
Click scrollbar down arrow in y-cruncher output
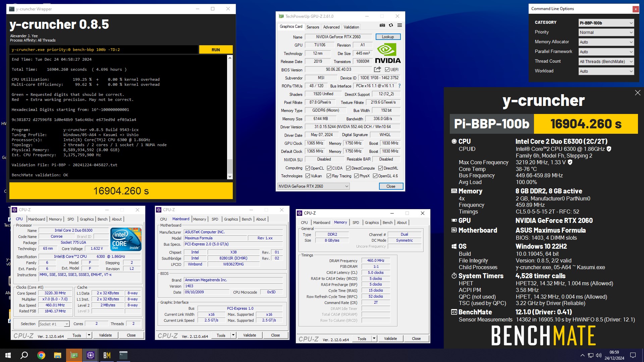click(230, 177)
